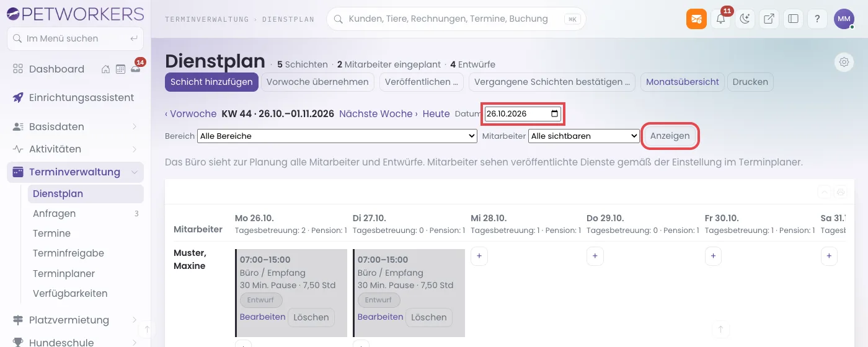Add shift for Maxine on Sa 31.10.

pyautogui.click(x=829, y=255)
